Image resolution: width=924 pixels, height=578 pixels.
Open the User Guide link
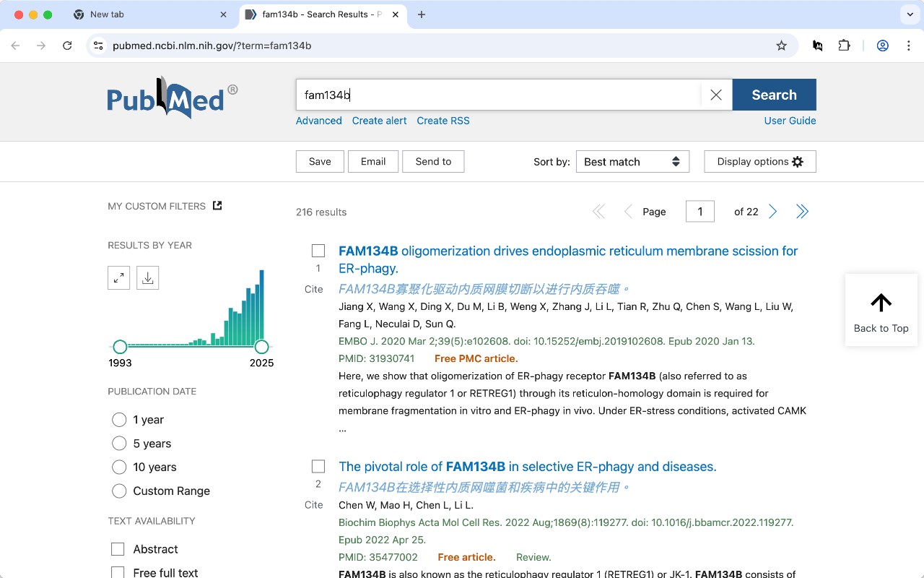(x=790, y=121)
